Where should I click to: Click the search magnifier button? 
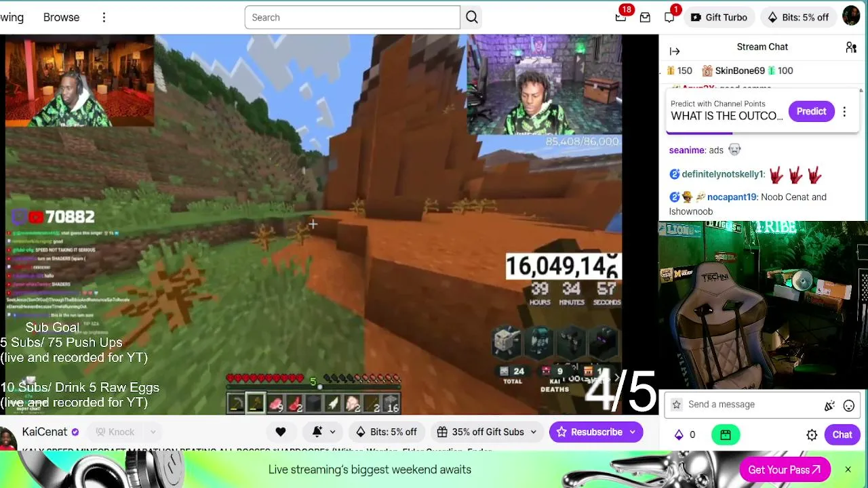(472, 18)
